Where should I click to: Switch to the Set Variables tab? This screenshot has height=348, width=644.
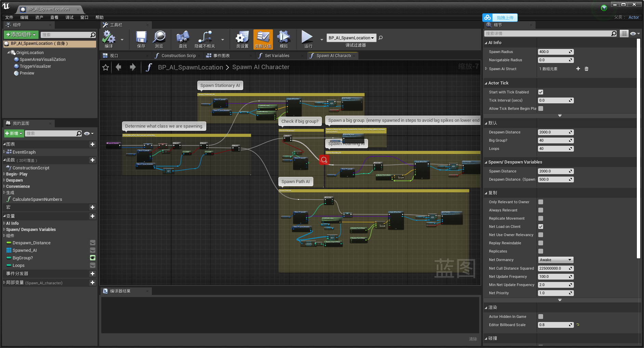pos(277,56)
